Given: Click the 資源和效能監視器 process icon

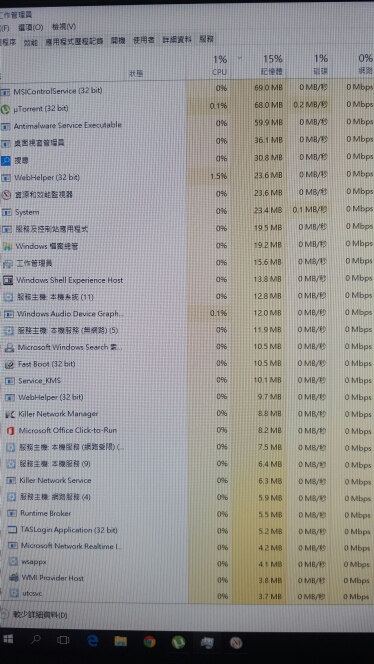Looking at the screenshot, I should point(6,195).
